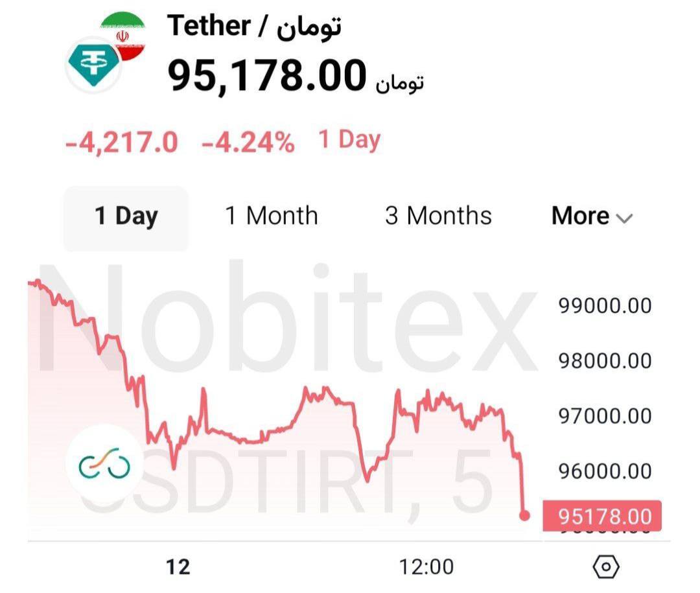Click the 99000.00 price axis label
The image size is (700, 593).
click(x=605, y=306)
